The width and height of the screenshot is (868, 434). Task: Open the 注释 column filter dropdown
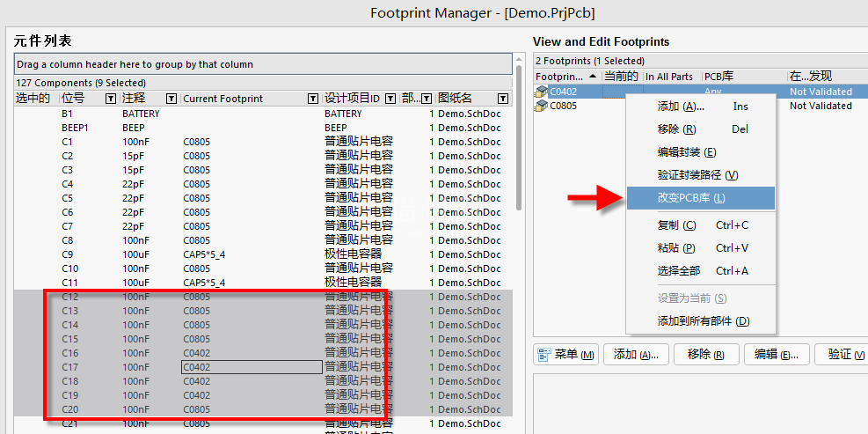point(171,99)
